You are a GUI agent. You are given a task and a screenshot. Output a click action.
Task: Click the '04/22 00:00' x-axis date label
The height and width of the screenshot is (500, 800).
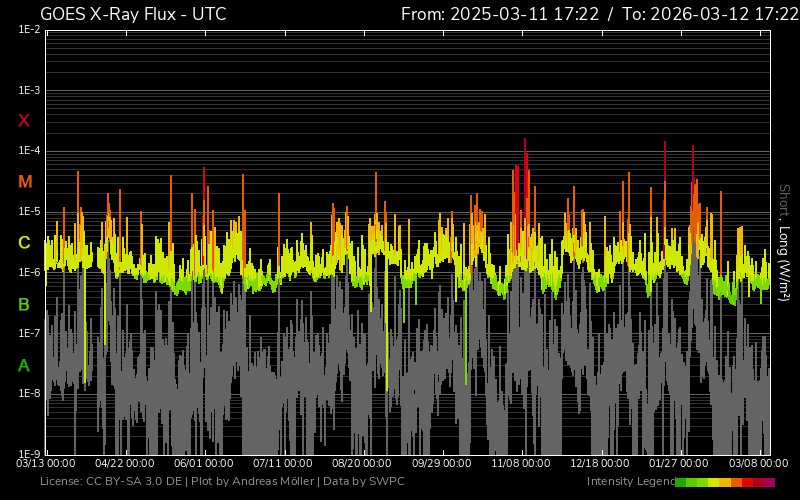click(x=125, y=463)
